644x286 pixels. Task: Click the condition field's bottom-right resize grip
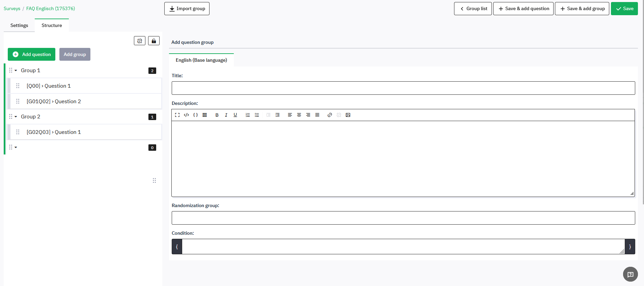622,251
